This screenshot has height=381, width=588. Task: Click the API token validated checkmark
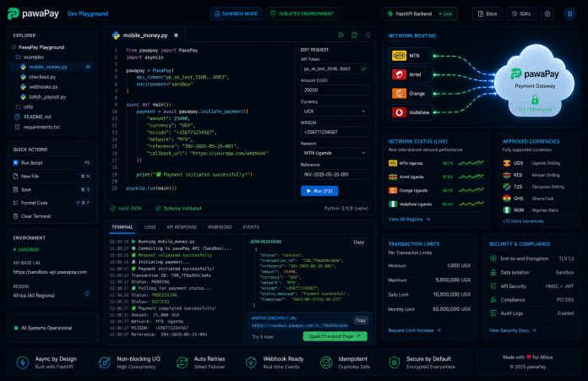point(363,68)
